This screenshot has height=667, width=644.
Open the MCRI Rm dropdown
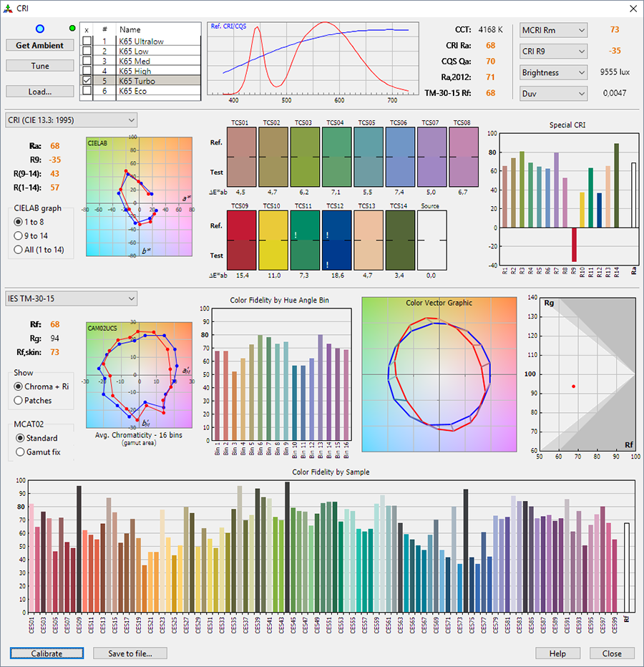coord(553,30)
